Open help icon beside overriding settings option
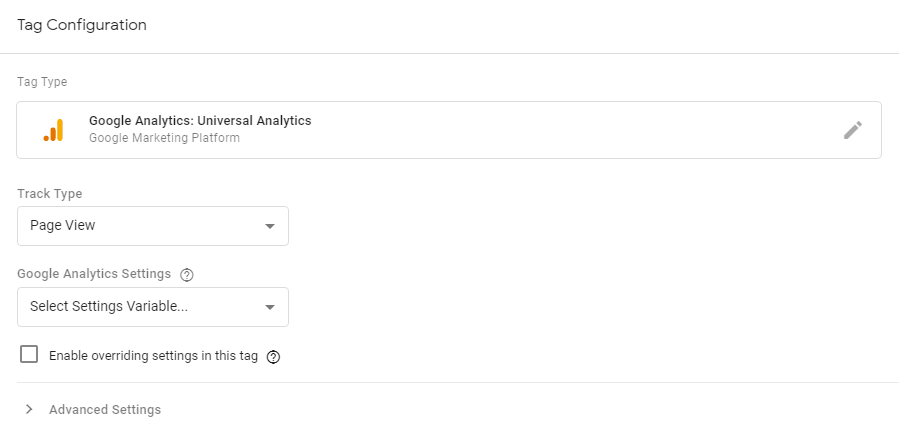Image resolution: width=899 pixels, height=430 pixels. (273, 356)
